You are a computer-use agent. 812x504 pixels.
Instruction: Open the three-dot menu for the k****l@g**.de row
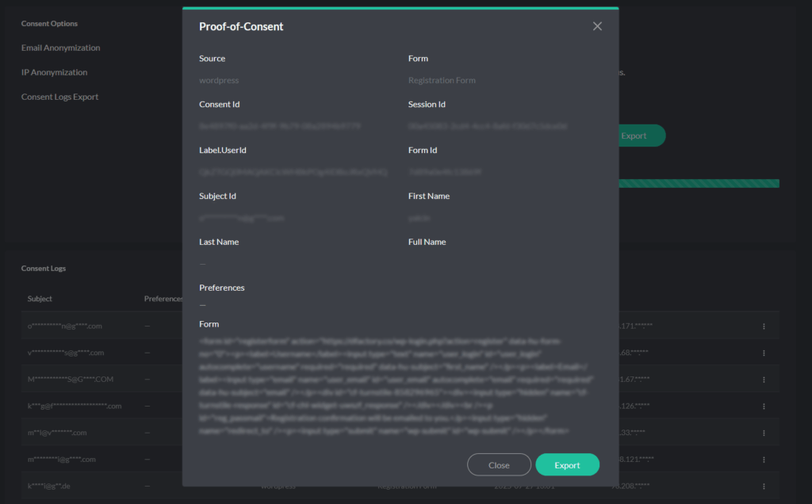pyautogui.click(x=764, y=486)
